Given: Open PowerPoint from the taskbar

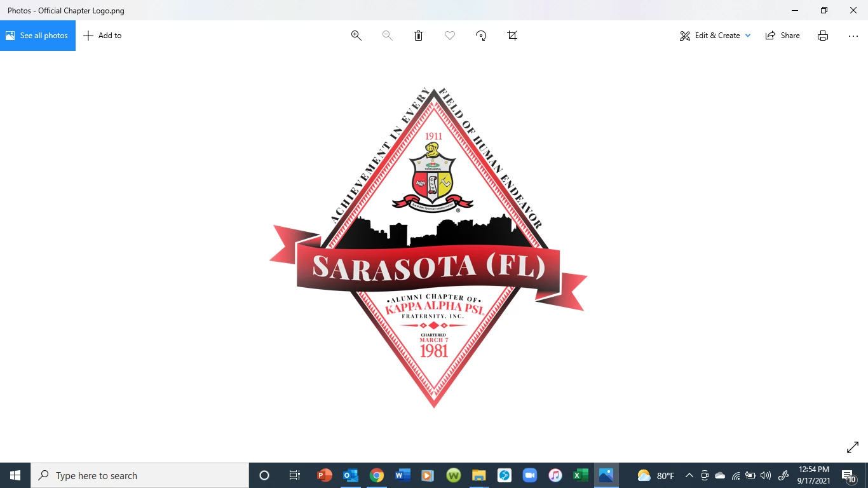Looking at the screenshot, I should point(325,475).
